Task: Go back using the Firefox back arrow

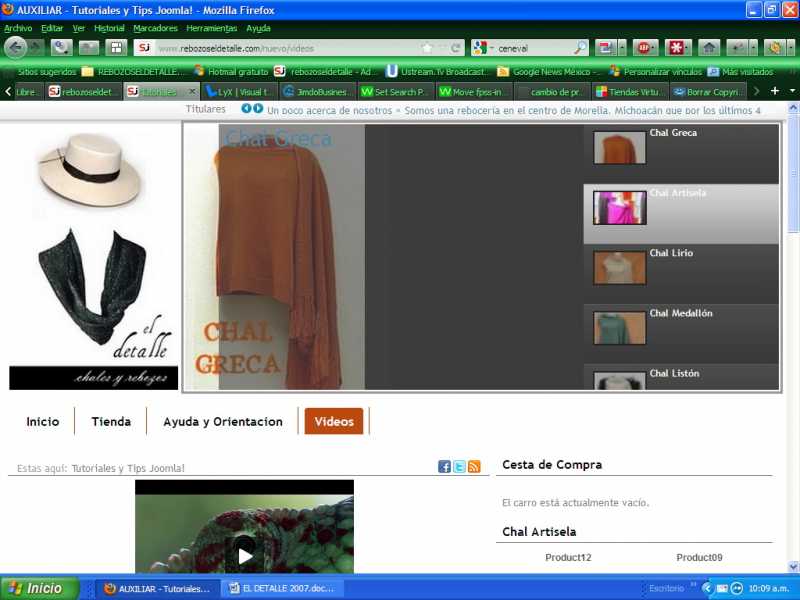Action: (15, 48)
